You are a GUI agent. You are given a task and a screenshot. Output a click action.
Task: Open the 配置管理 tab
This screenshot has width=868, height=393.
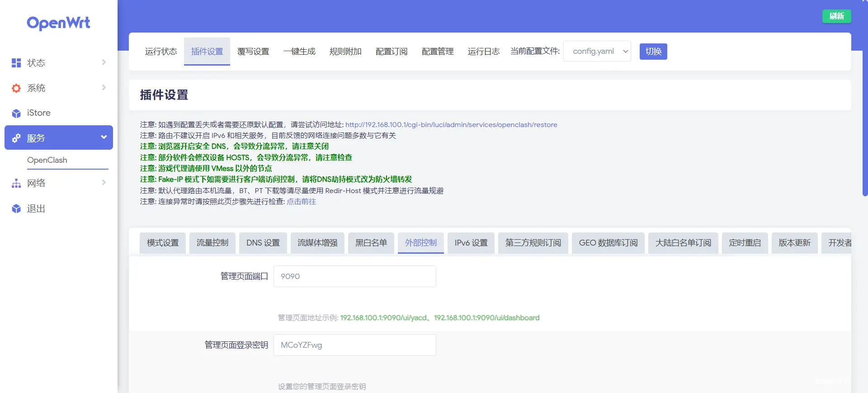tap(438, 52)
